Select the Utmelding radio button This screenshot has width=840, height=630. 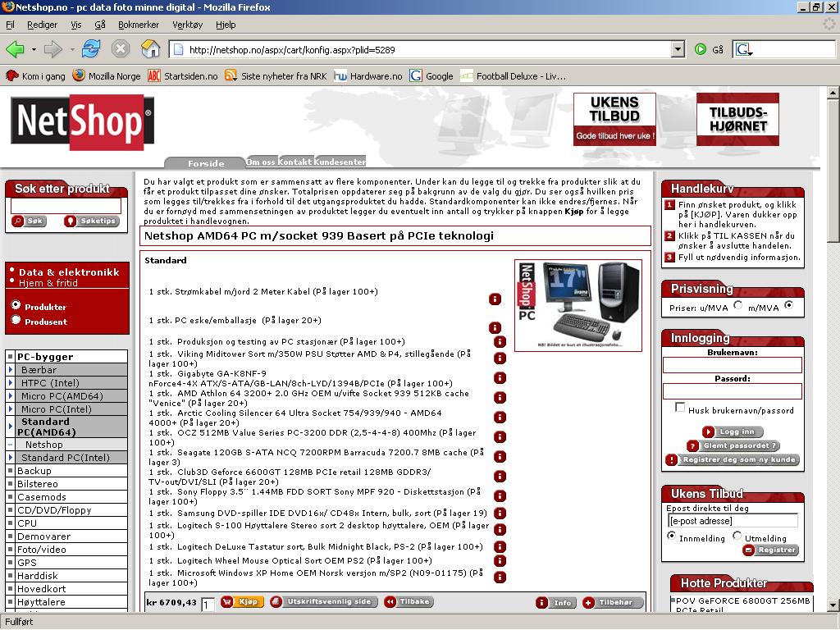tap(737, 536)
